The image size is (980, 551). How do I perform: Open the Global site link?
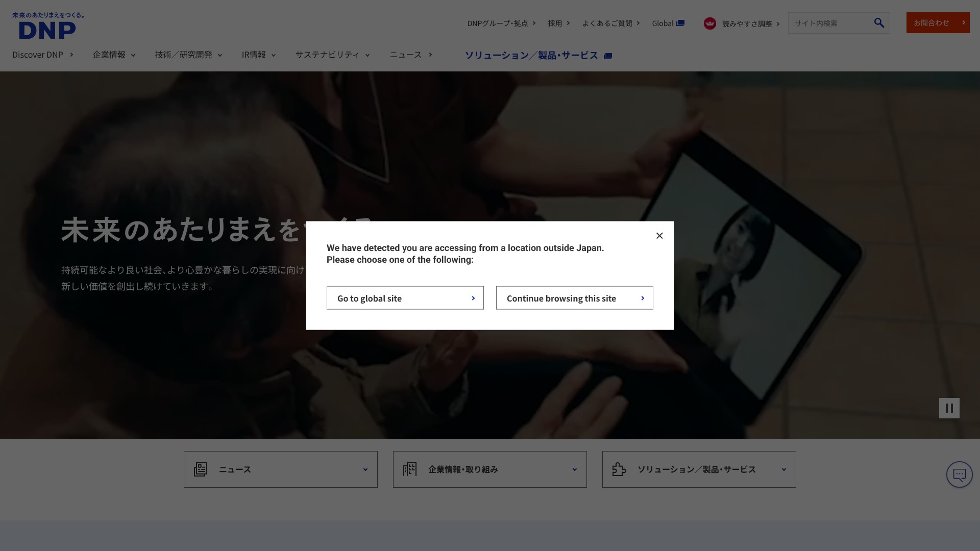click(x=668, y=23)
